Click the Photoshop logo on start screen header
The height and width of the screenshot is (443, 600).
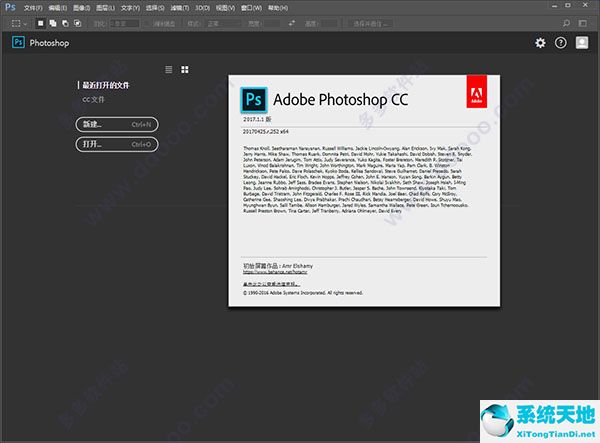pos(18,42)
